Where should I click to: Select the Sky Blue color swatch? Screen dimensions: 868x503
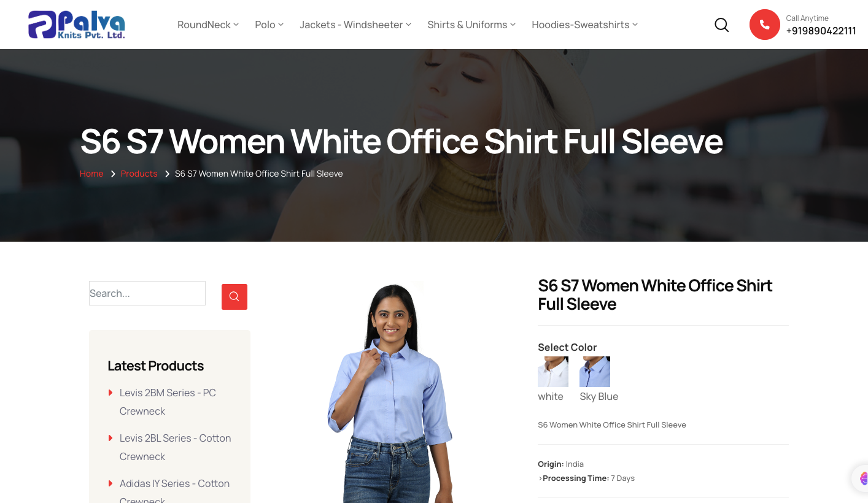[x=595, y=372]
